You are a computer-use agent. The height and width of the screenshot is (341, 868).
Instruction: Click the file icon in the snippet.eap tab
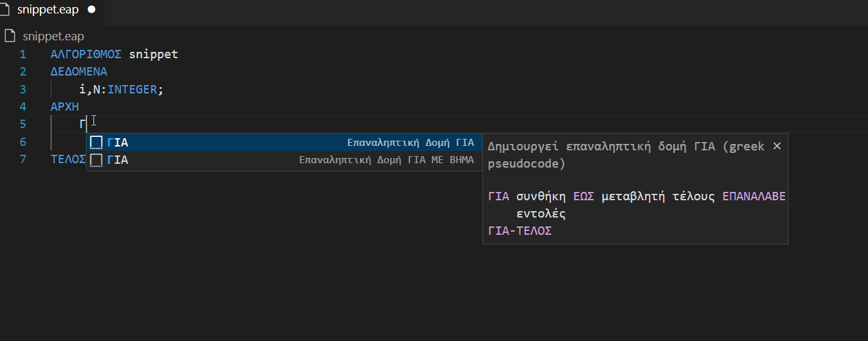tap(6, 10)
